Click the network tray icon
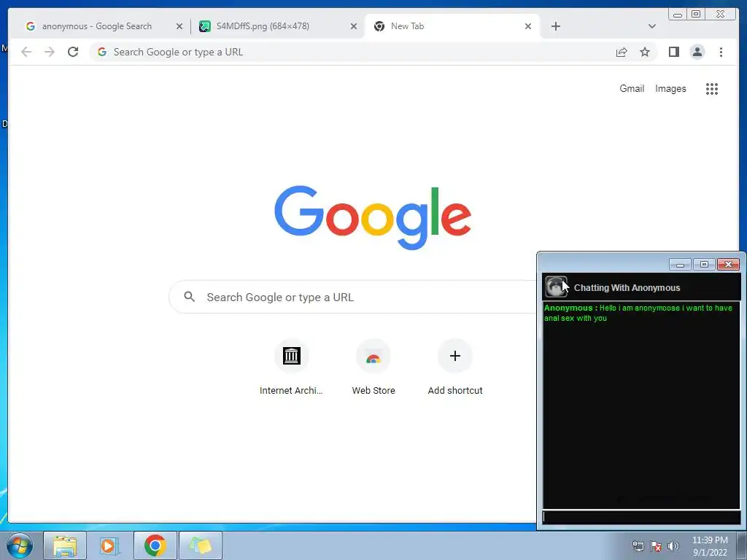Viewport: 747px width, 560px height. (x=638, y=547)
